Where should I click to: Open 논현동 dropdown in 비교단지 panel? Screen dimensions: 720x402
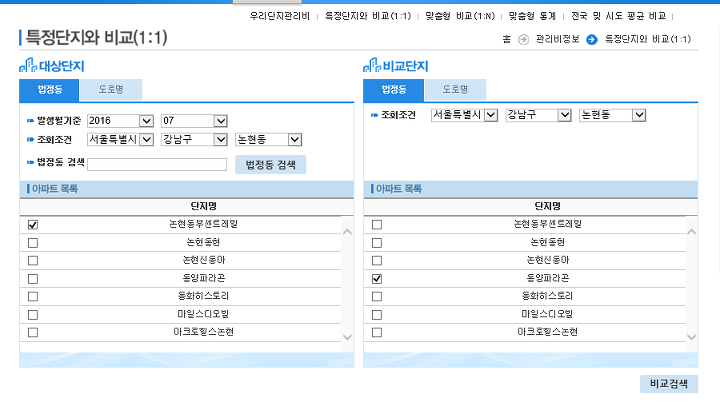click(x=613, y=115)
